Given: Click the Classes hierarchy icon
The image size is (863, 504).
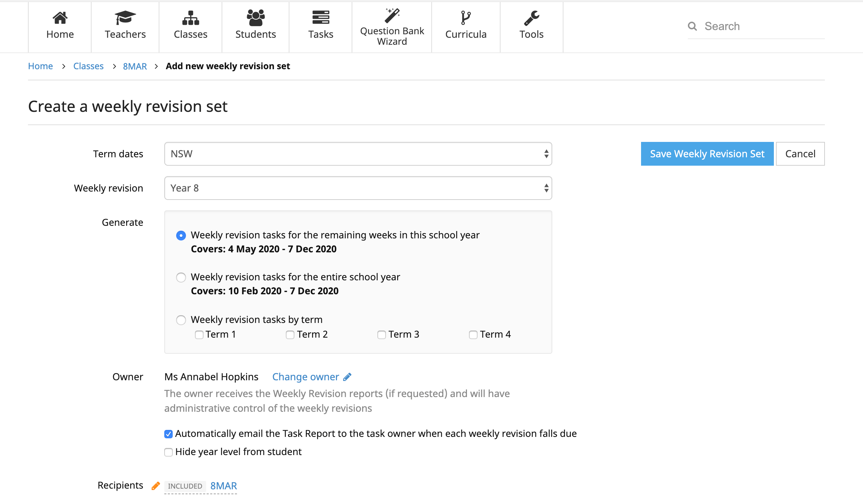Looking at the screenshot, I should pyautogui.click(x=190, y=17).
